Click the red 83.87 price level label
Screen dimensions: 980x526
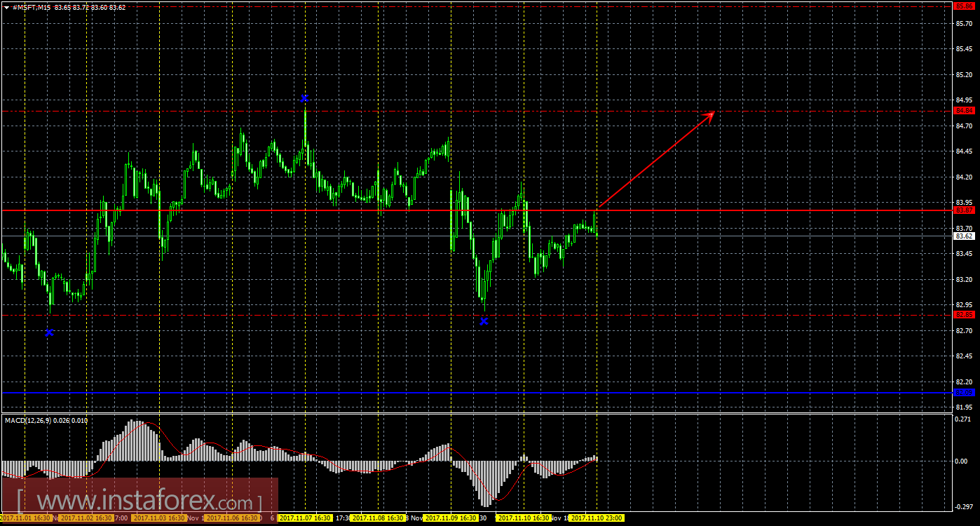click(x=965, y=210)
